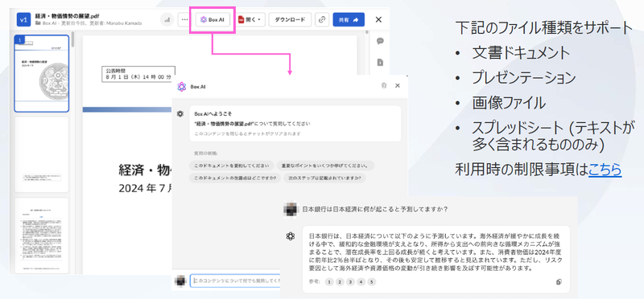
Task: Open the file details sidebar icon
Action: click(380, 63)
